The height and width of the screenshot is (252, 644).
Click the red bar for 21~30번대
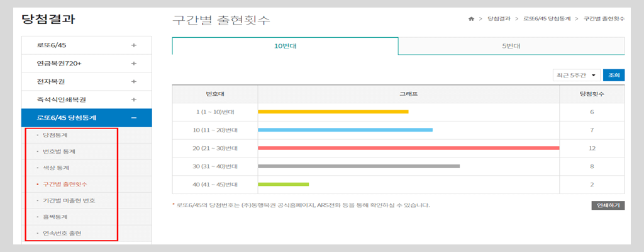[x=409, y=148]
